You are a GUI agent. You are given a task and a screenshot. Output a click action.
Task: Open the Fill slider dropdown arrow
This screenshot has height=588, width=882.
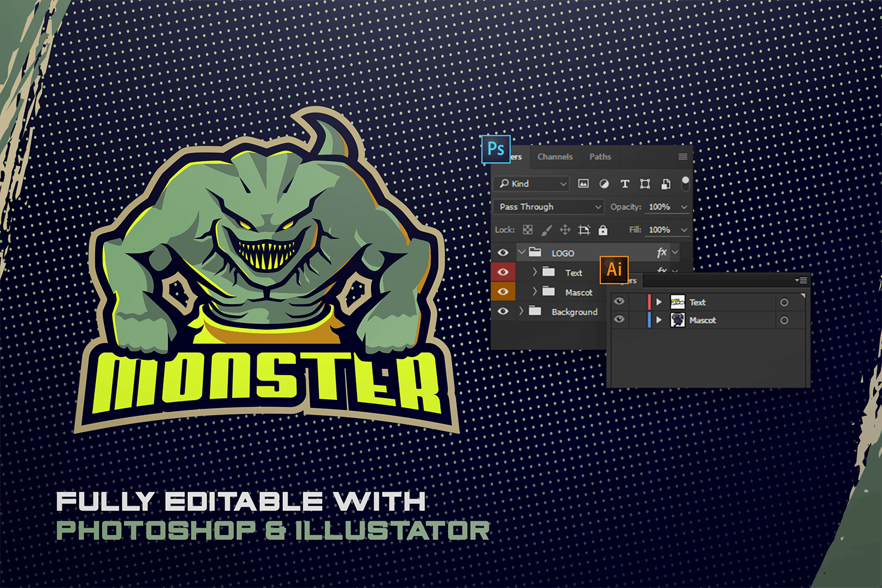pyautogui.click(x=684, y=230)
